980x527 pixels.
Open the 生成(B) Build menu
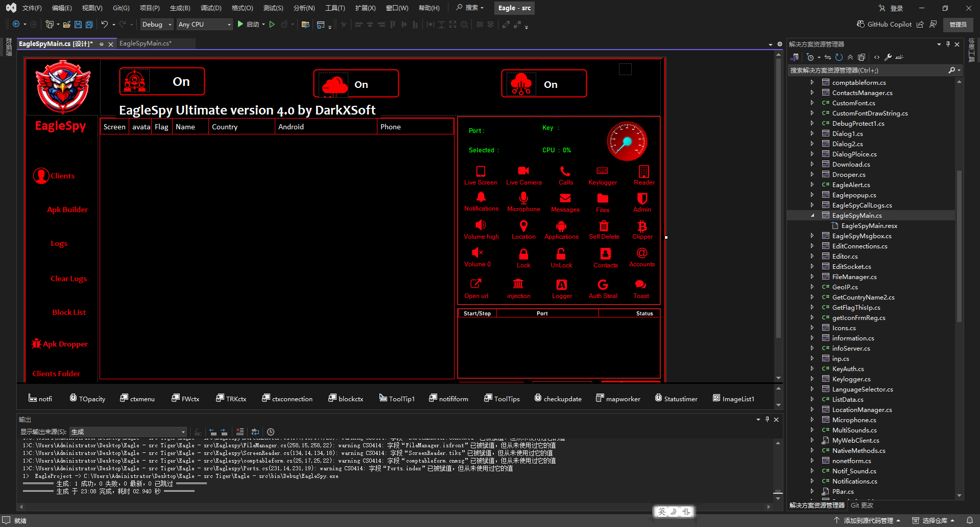[x=180, y=8]
